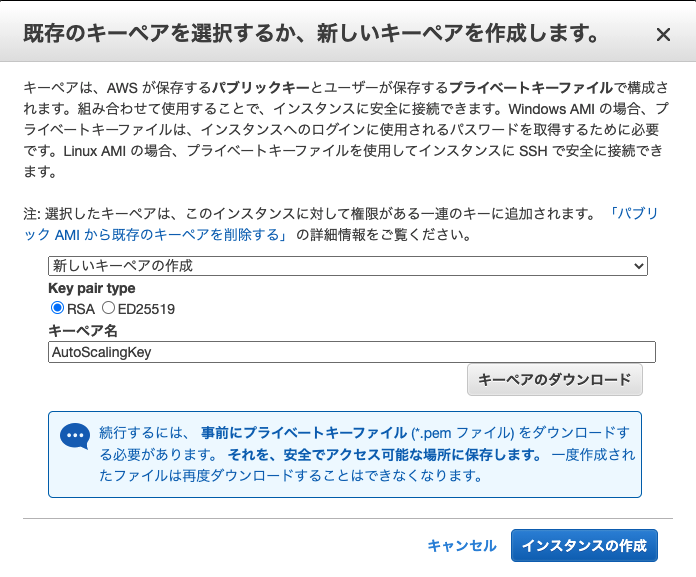The height and width of the screenshot is (577, 696).
Task: Click the インスタンスの作成 button
Action: click(584, 545)
